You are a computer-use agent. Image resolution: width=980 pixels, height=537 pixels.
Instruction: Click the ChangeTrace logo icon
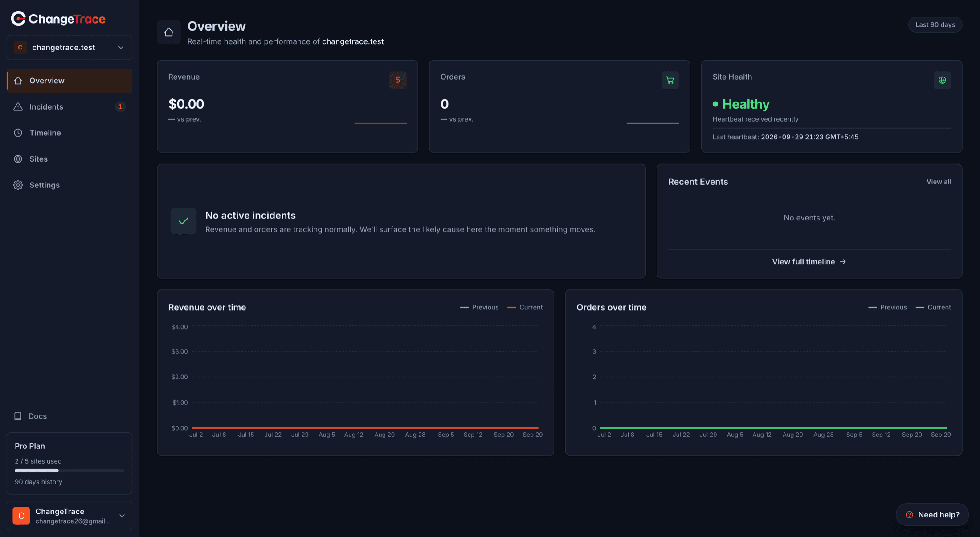[x=18, y=19]
